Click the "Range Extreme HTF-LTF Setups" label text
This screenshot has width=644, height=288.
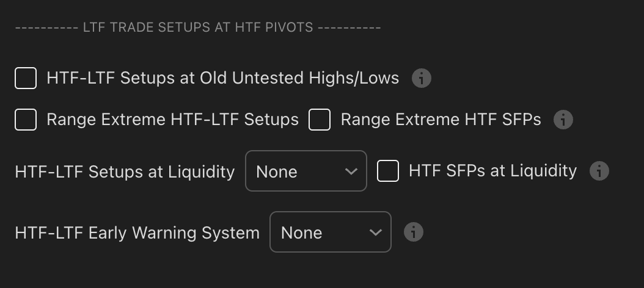tap(172, 120)
